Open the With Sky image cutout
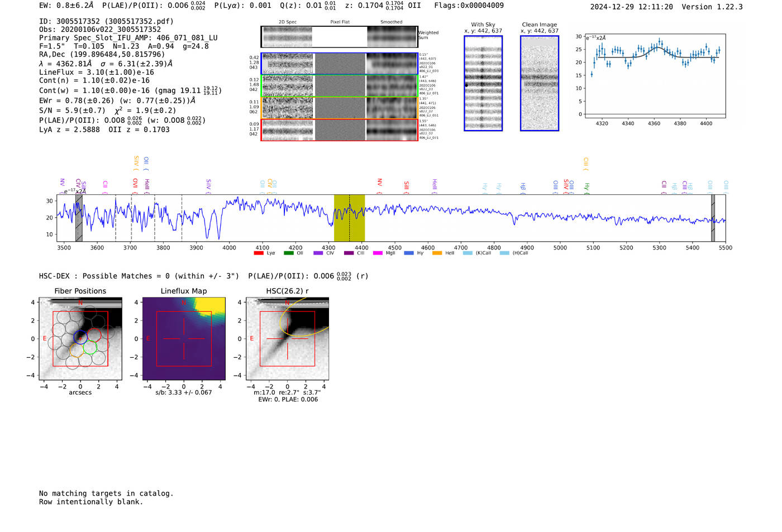 pyautogui.click(x=483, y=83)
